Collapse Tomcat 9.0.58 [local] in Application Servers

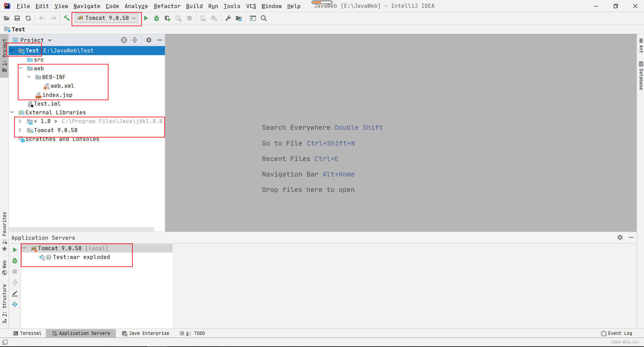(x=25, y=248)
